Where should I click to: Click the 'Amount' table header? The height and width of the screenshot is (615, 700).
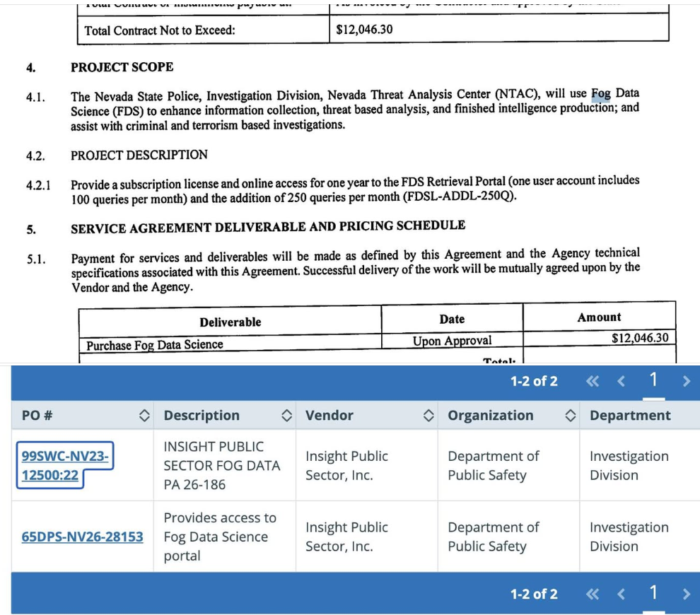point(599,317)
